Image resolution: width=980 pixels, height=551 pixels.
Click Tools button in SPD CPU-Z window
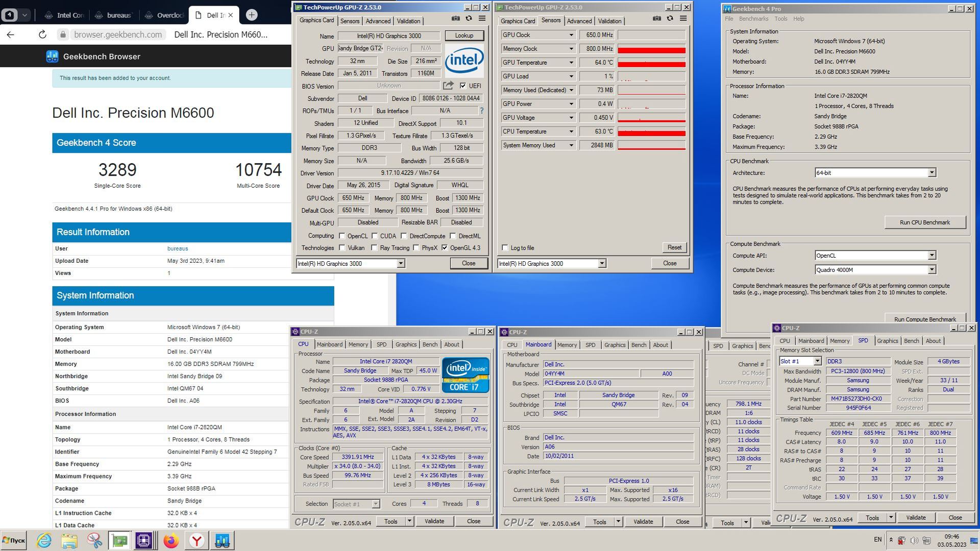[x=872, y=518]
